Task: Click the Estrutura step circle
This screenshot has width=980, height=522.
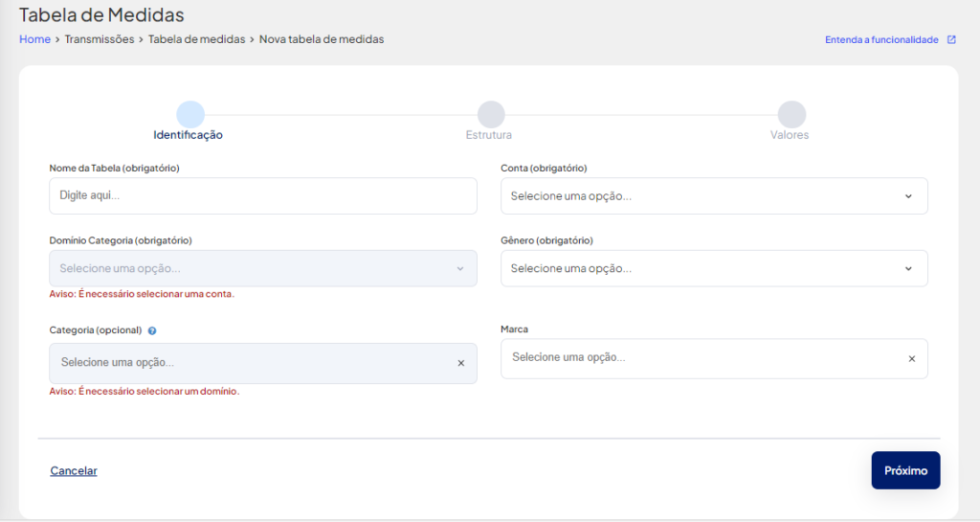Action: point(491,114)
